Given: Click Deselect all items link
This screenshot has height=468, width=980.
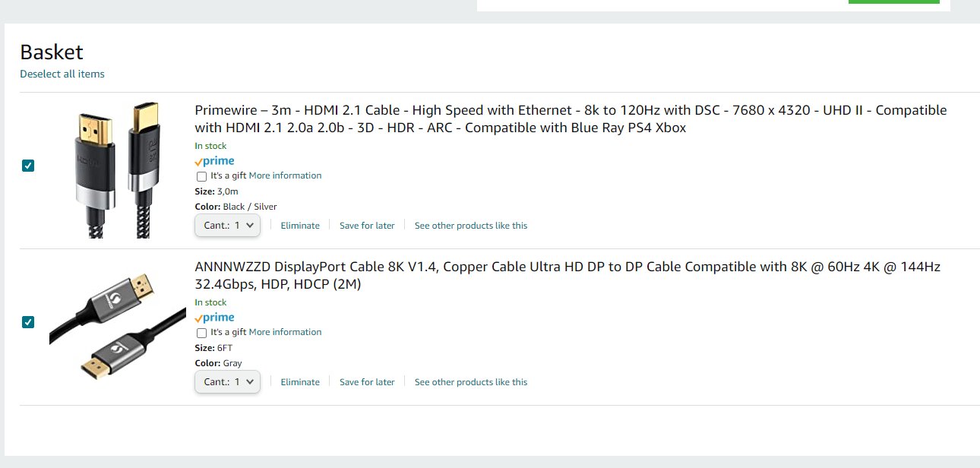Looking at the screenshot, I should [62, 74].
